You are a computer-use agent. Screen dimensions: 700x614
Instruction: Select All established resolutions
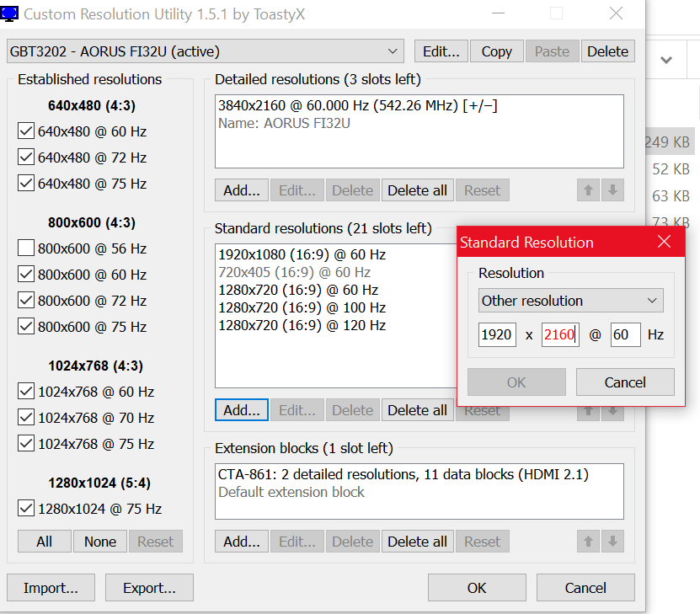[44, 542]
